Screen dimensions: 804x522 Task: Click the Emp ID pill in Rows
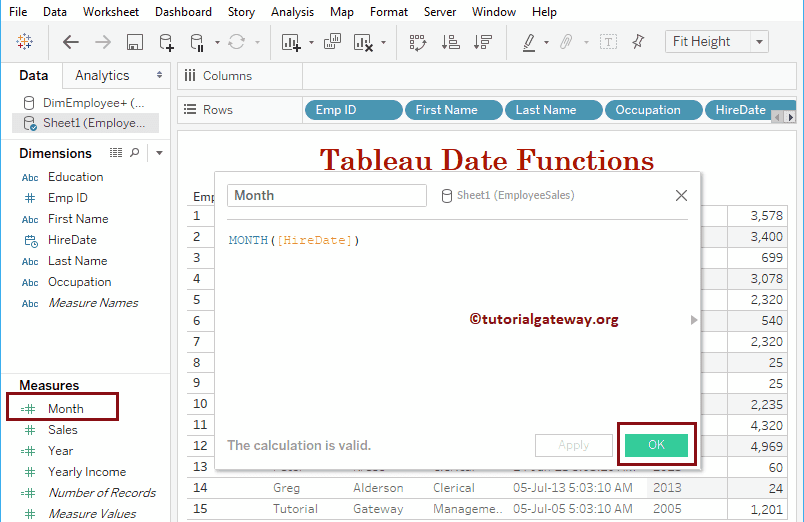coord(353,110)
